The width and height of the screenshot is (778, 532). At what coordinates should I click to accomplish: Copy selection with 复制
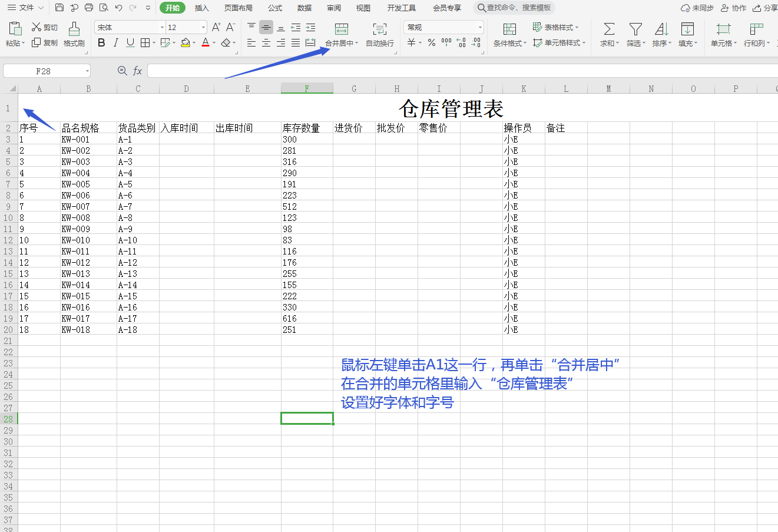[x=45, y=43]
